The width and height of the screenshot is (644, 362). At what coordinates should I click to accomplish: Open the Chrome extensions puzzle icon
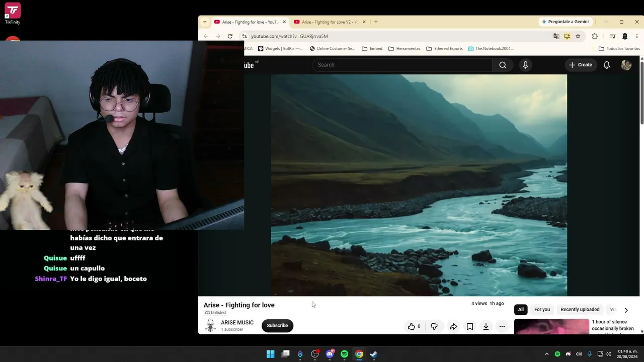[x=595, y=36]
